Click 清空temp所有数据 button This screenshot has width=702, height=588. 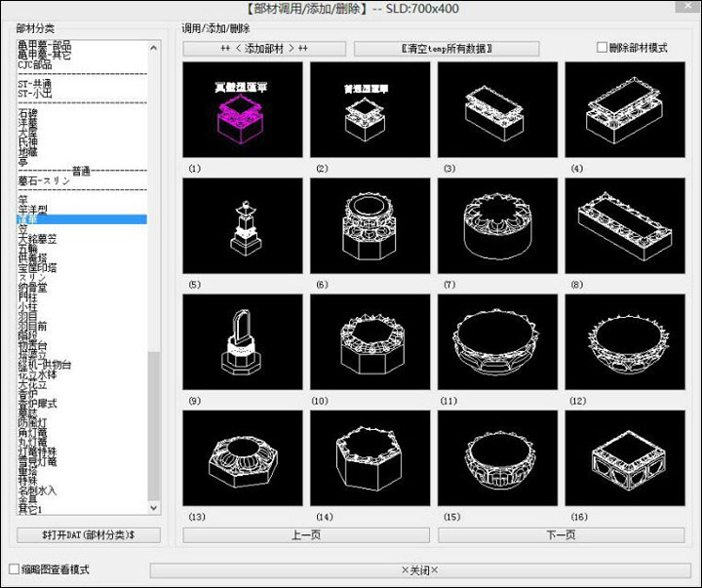click(447, 49)
